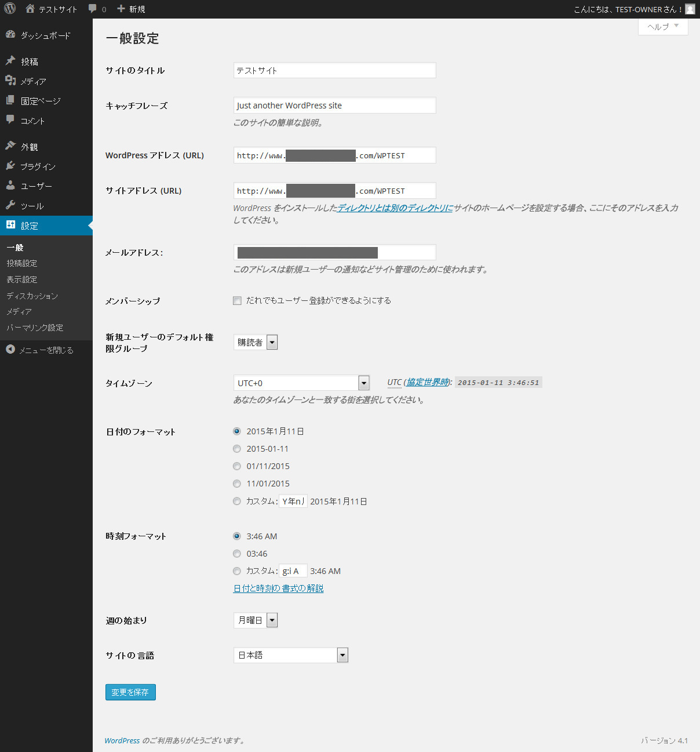Open the user avatar in the top bar
Viewport: 700px width, 752px height.
coord(690,9)
